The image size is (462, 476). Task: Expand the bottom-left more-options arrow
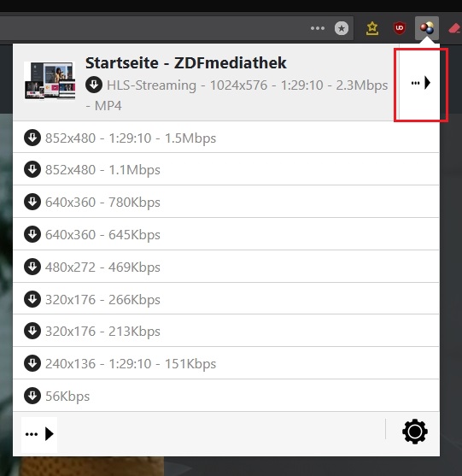coord(39,434)
